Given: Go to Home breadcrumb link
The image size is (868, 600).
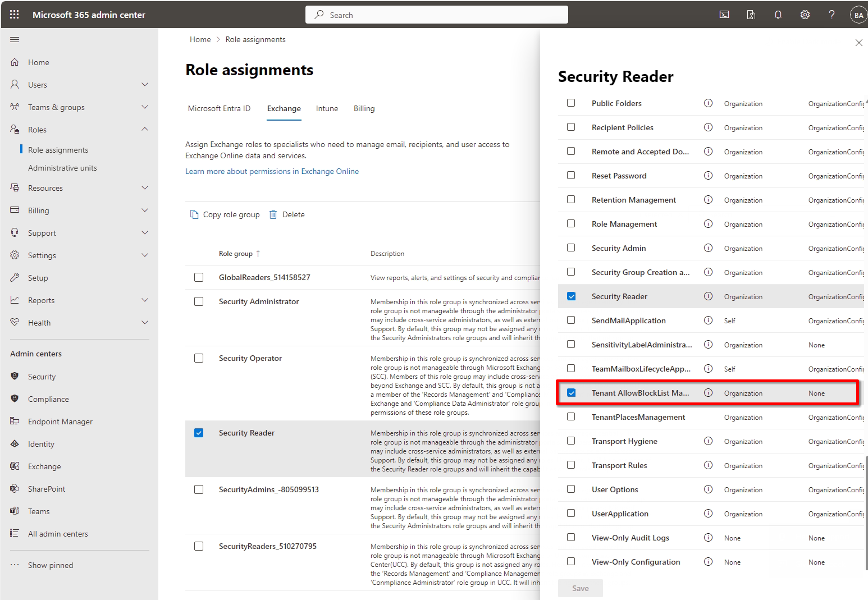Looking at the screenshot, I should 200,39.
